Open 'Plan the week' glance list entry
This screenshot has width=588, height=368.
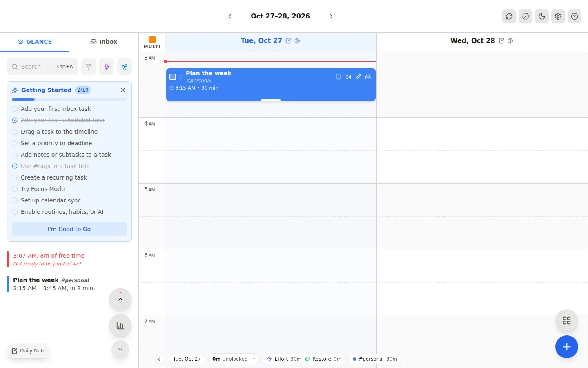click(69, 284)
